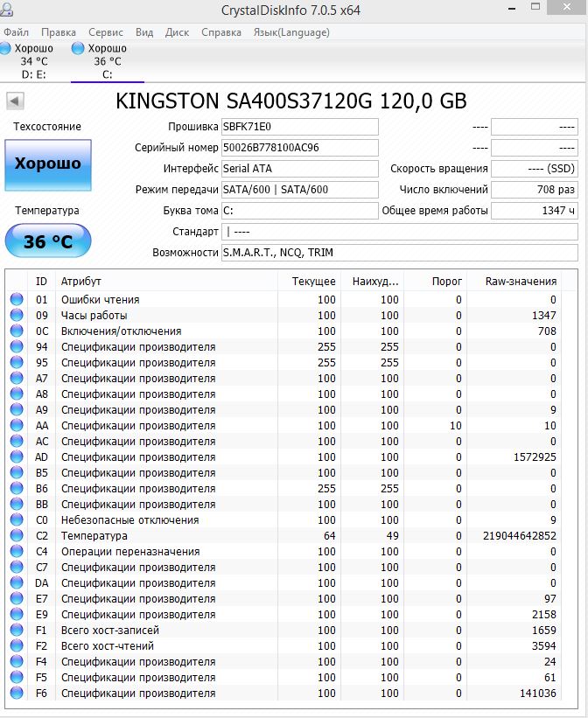Click the Число включений field 708 раз

(x=534, y=190)
